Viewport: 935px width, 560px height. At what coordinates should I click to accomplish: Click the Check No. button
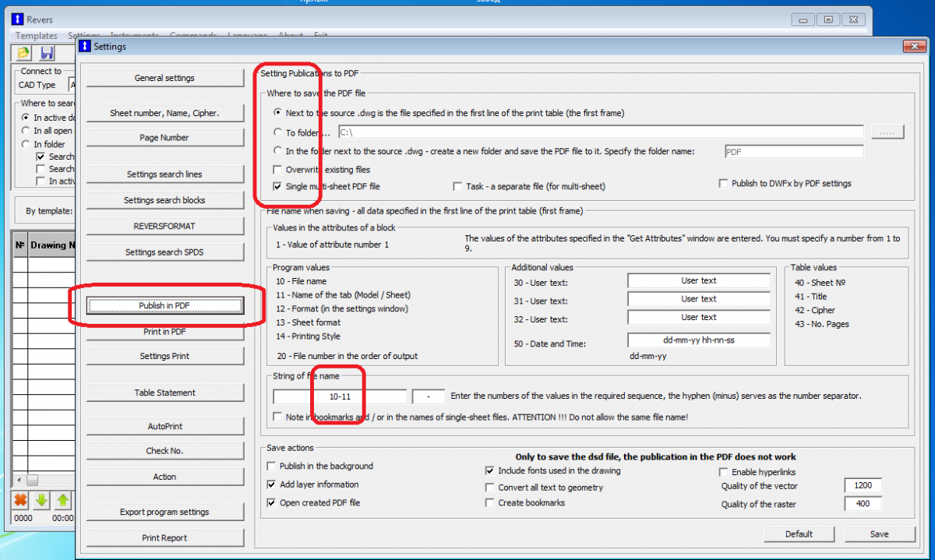(164, 451)
